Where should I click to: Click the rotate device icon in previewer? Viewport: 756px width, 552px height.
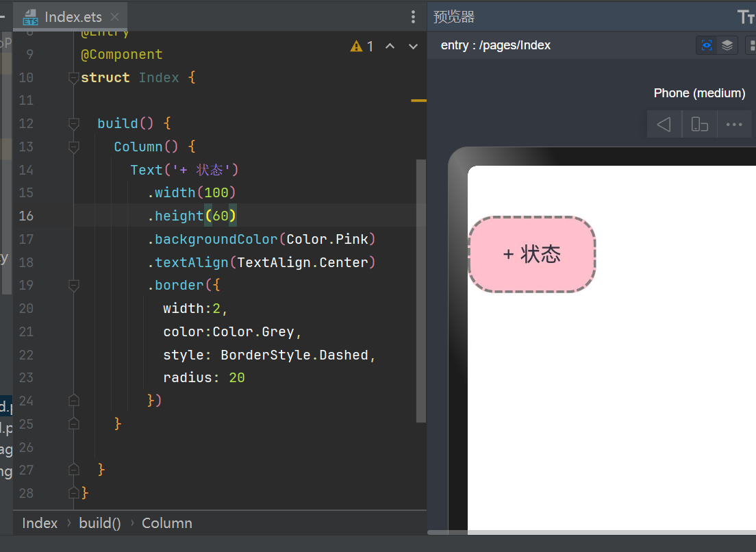click(699, 125)
